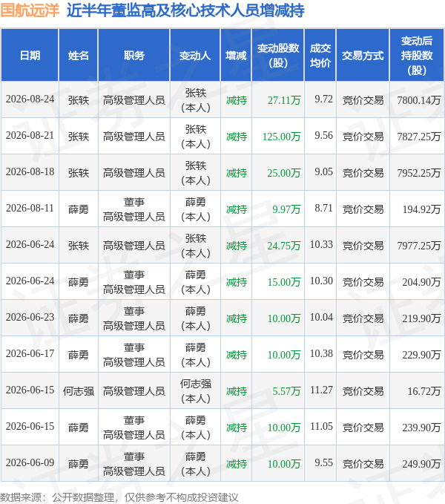
Task: Select the 姓名 column header
Action: coord(79,55)
